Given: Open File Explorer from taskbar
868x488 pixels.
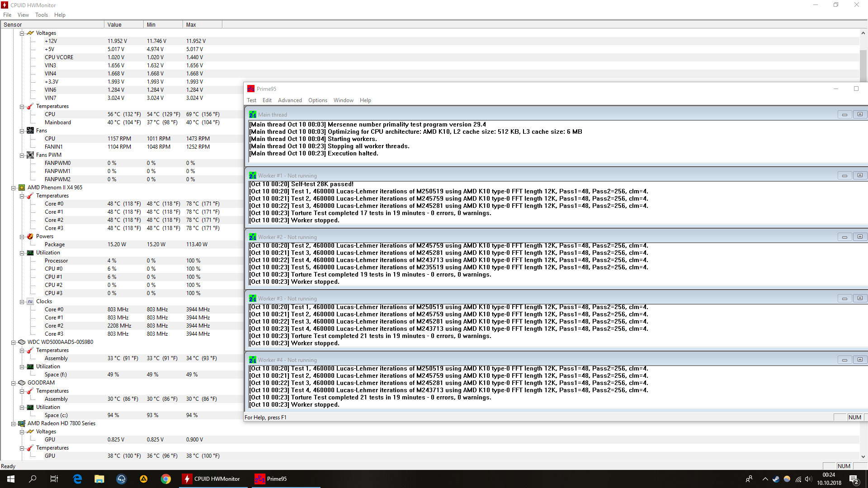Looking at the screenshot, I should 99,479.
